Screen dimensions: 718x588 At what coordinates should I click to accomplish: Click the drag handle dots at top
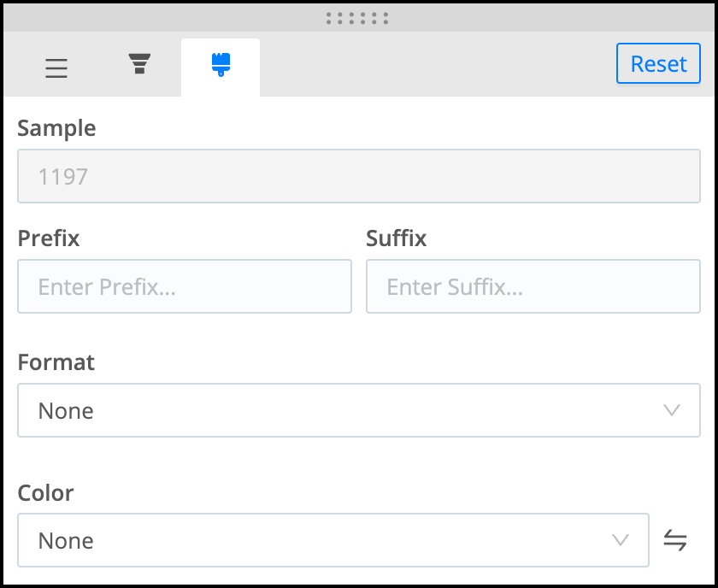(x=357, y=16)
